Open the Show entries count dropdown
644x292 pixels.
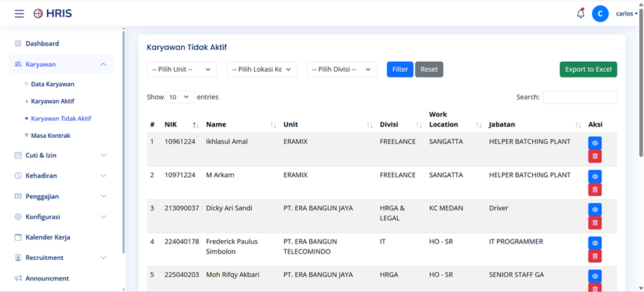[x=180, y=97]
